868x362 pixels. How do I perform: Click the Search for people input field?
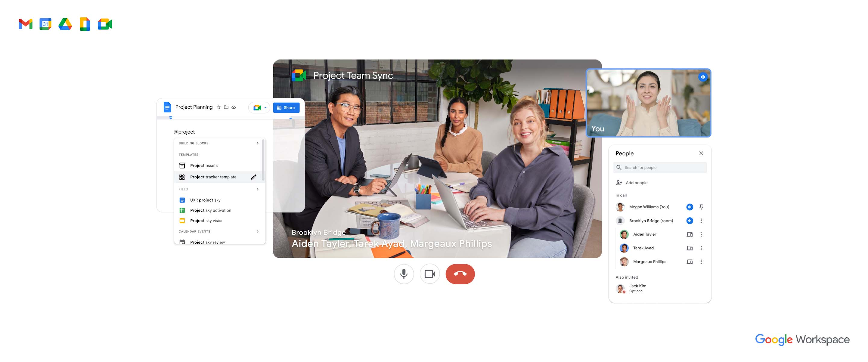coord(660,167)
